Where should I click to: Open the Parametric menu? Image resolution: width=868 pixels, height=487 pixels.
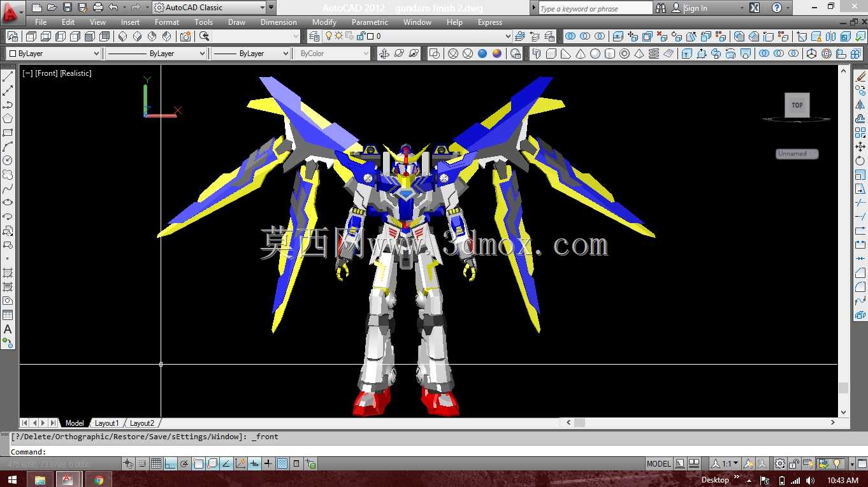click(370, 22)
